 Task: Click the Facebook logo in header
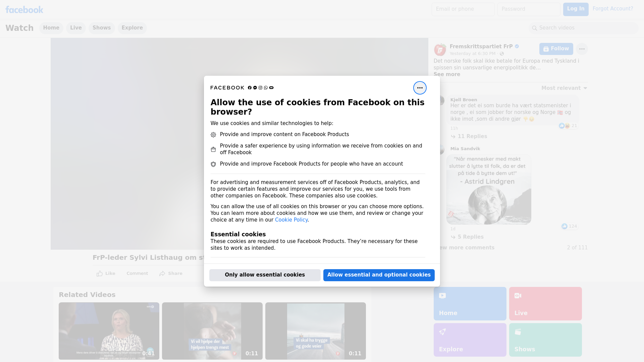[24, 10]
